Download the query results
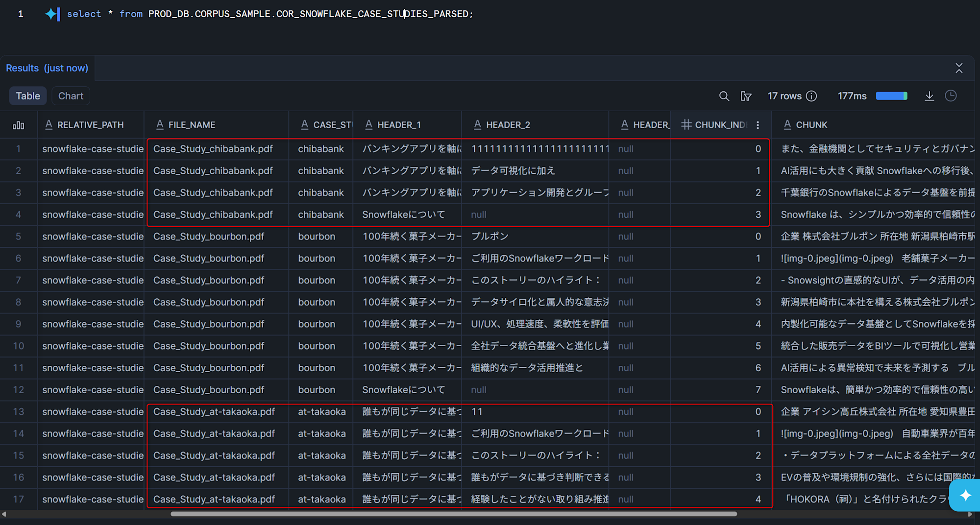Screen dimensions: 980x525 tap(929, 96)
